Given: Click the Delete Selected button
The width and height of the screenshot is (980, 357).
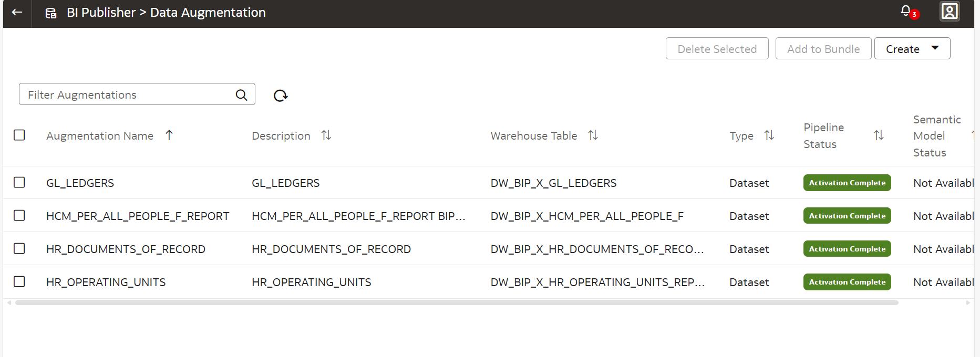Looking at the screenshot, I should [717, 48].
